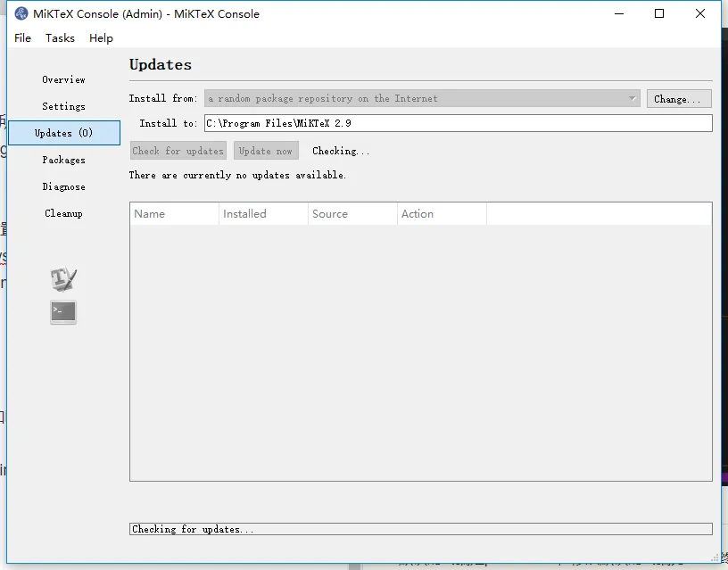Open the Help menu
Screen dimensions: 728x570
coord(101,38)
